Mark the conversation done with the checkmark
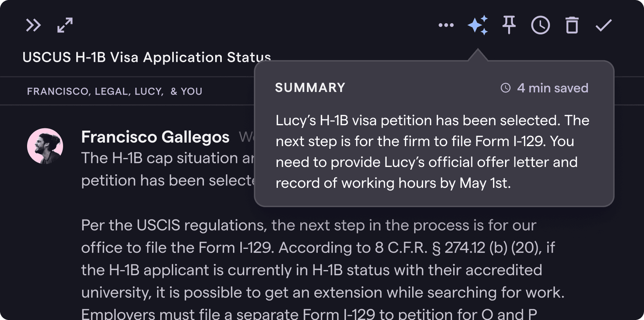 point(603,25)
